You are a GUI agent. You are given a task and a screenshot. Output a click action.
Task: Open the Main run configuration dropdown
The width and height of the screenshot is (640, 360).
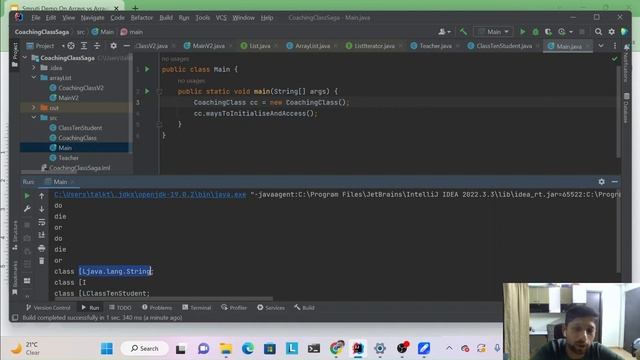pyautogui.click(x=493, y=31)
